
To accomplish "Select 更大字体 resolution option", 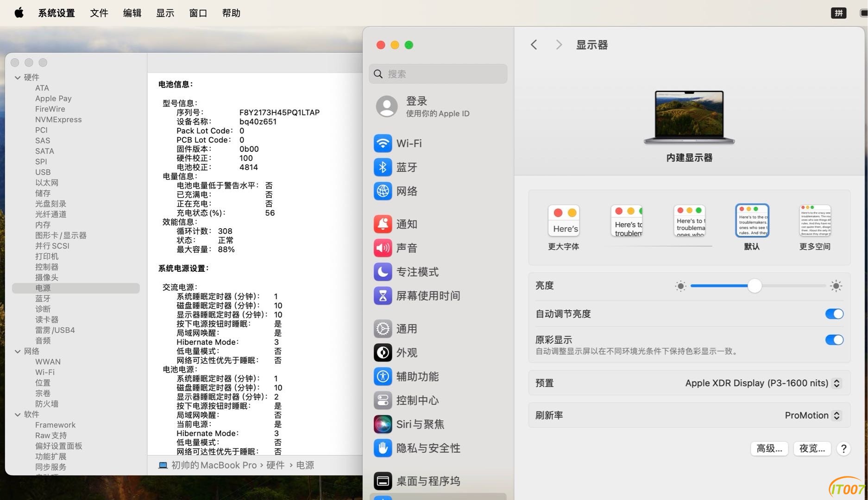I will click(x=563, y=228).
